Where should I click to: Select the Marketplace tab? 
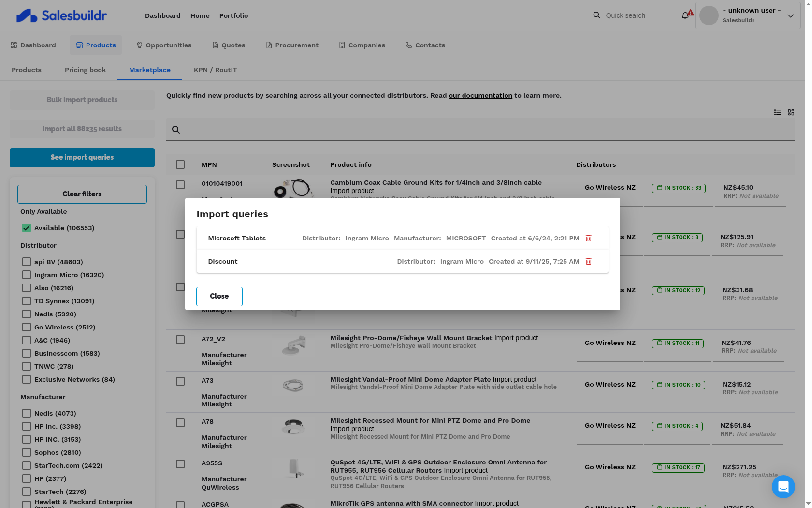150,70
